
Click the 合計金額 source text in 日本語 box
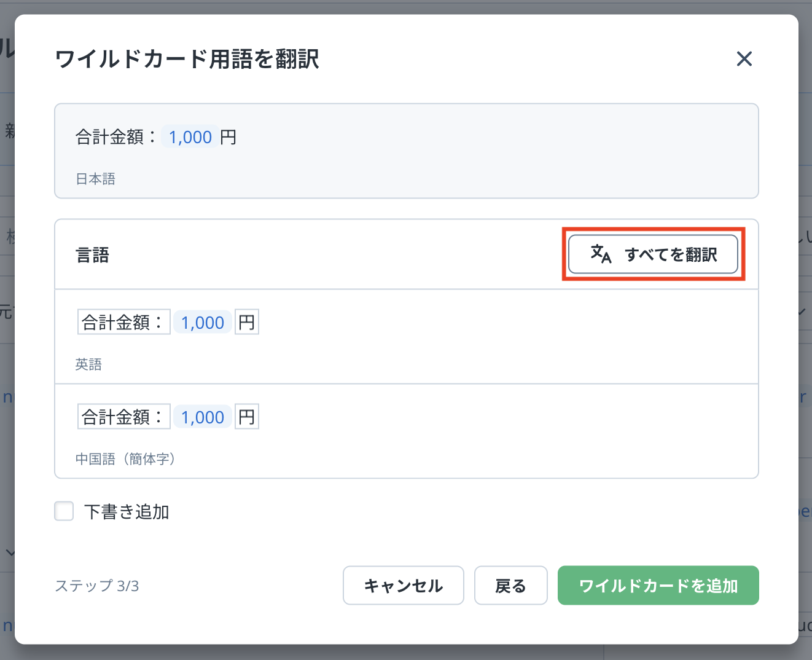tap(115, 137)
